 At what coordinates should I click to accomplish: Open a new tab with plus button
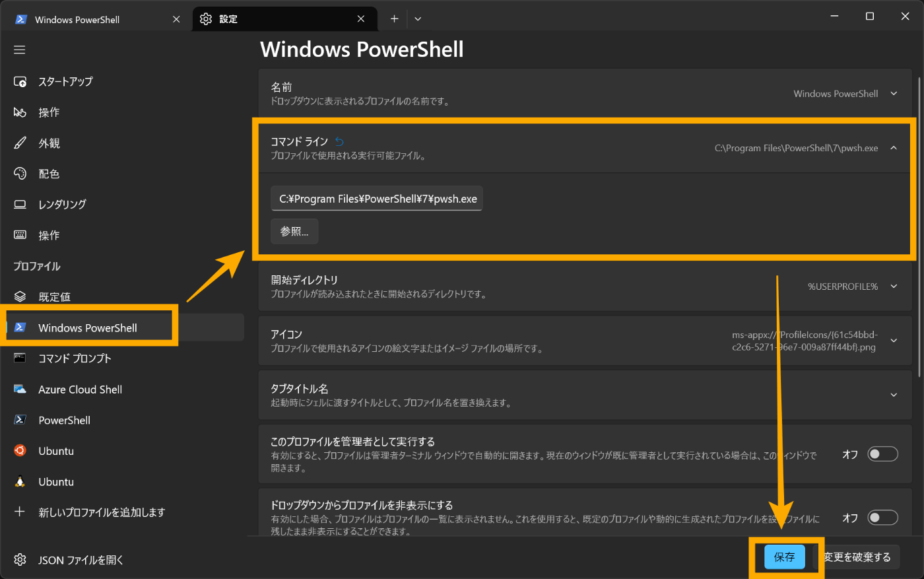(394, 19)
